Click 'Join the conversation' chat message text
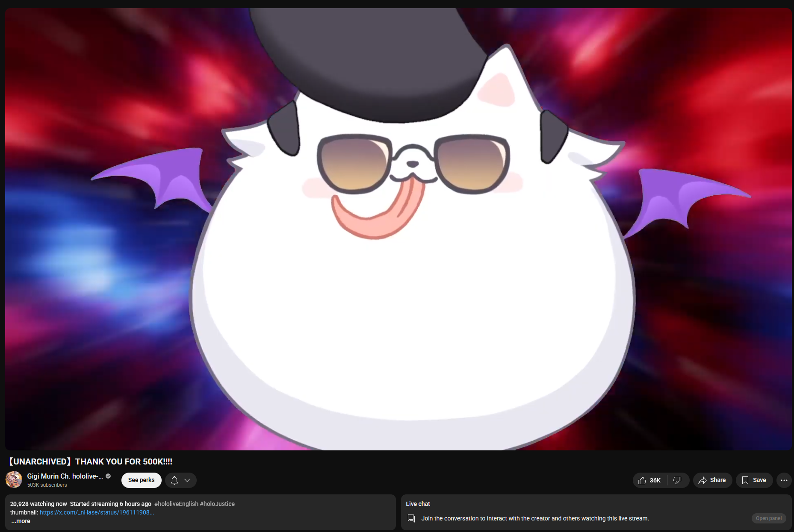Viewport: 794px width, 532px height. [535, 518]
